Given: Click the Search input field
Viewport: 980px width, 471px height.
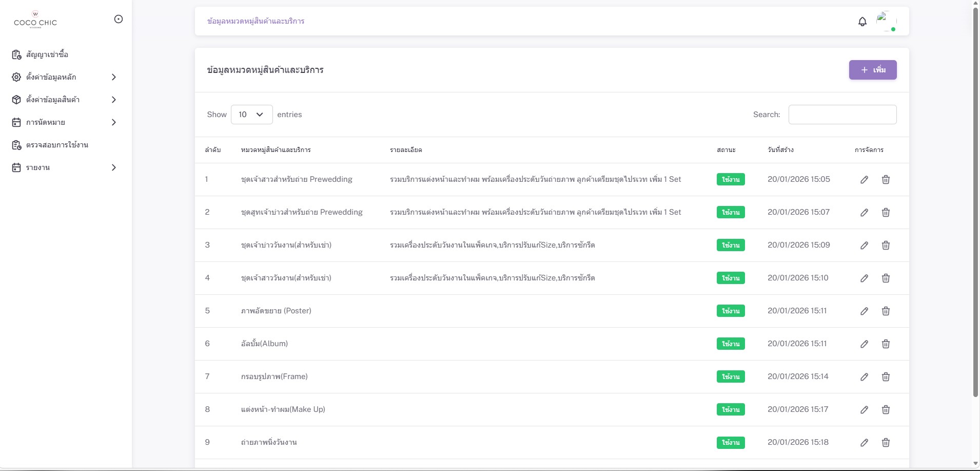Looking at the screenshot, I should (x=842, y=115).
